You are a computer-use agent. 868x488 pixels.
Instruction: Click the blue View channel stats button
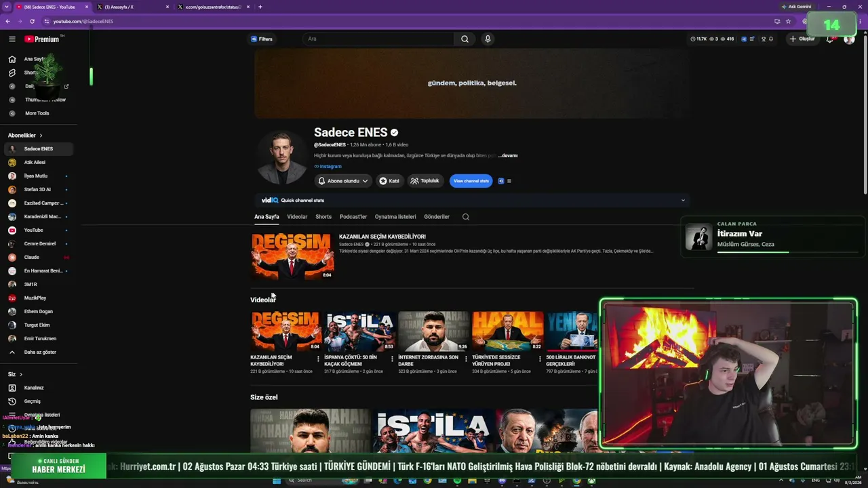[x=471, y=181]
